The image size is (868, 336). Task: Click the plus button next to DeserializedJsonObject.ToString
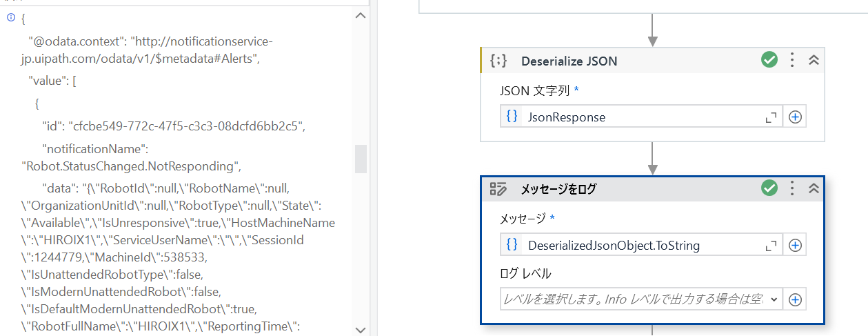coord(795,246)
